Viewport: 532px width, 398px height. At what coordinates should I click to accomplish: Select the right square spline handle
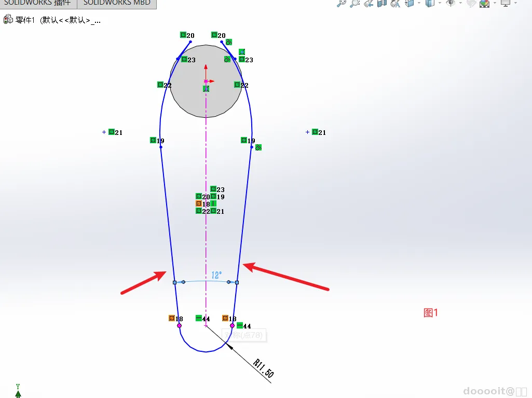tap(237, 282)
